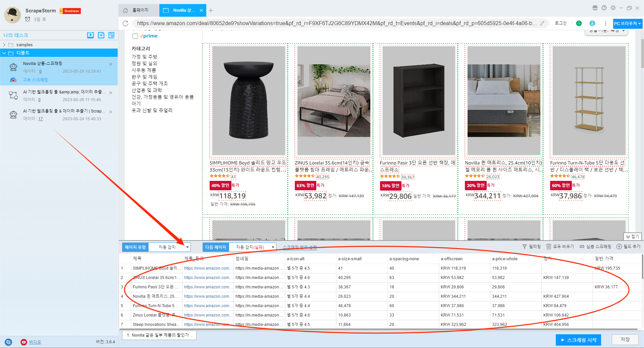Click the clock icon next to 3일 후
Viewport: 644px width, 348px height.
(28, 19)
